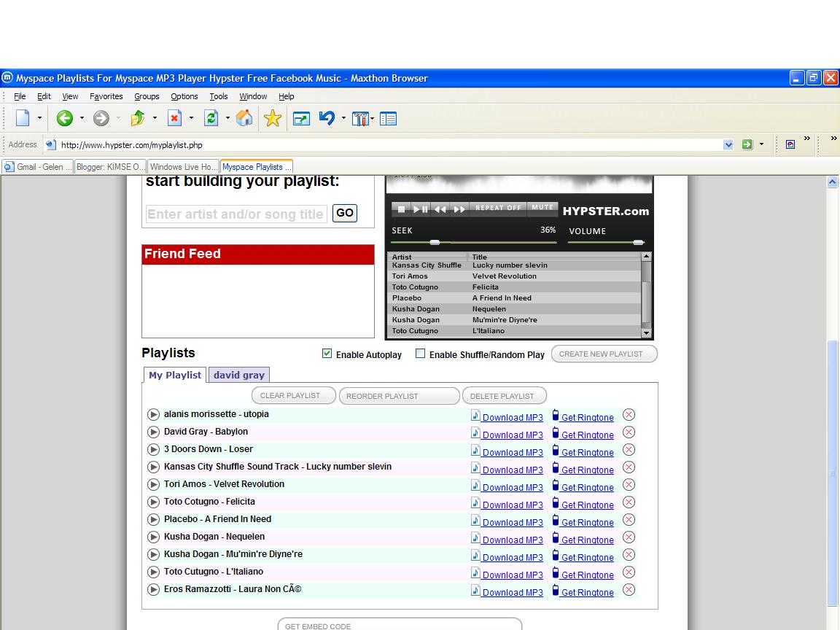Open the Refresh button dropdown arrow
This screenshot has width=840, height=630.
pyautogui.click(x=227, y=118)
